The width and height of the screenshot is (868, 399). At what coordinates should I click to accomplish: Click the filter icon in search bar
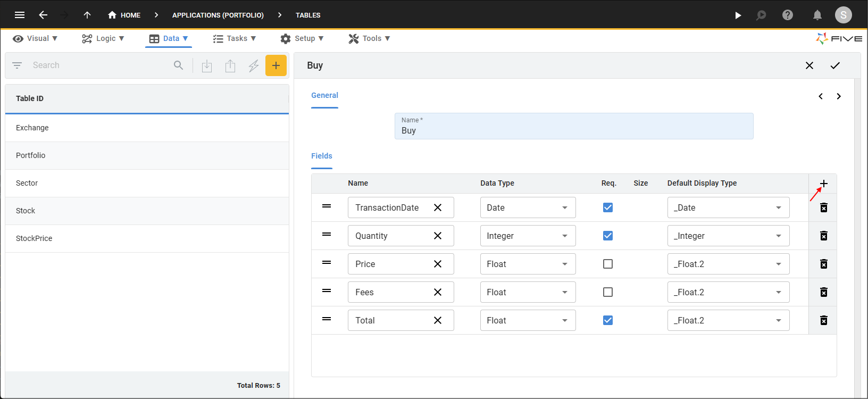(17, 65)
